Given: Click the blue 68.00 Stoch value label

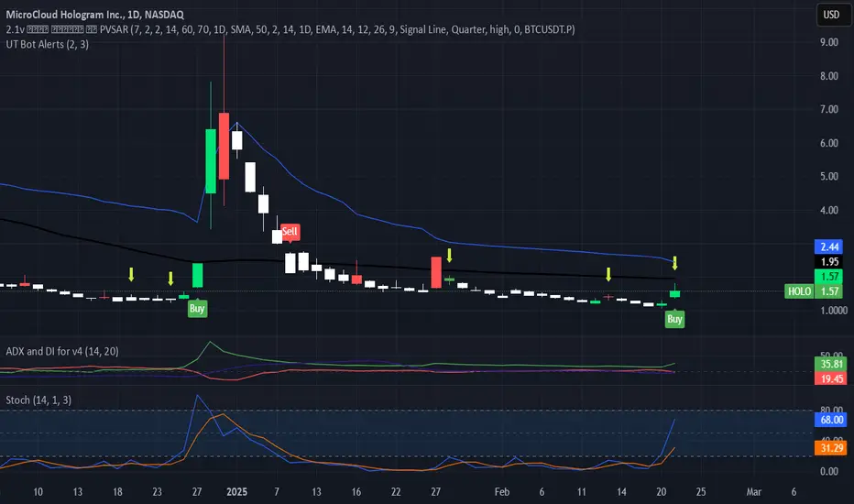Looking at the screenshot, I should pyautogui.click(x=831, y=420).
